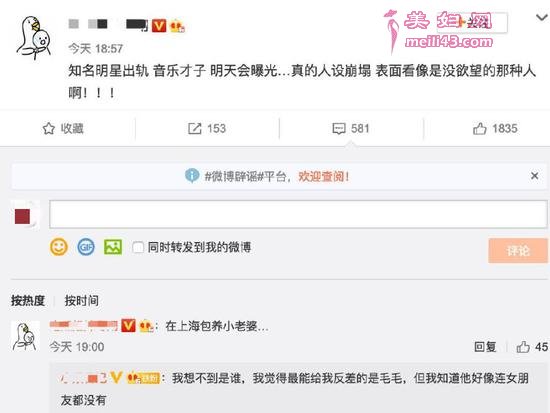550x413 pixels.
Task: Click the GIF insert icon
Action: (86, 247)
